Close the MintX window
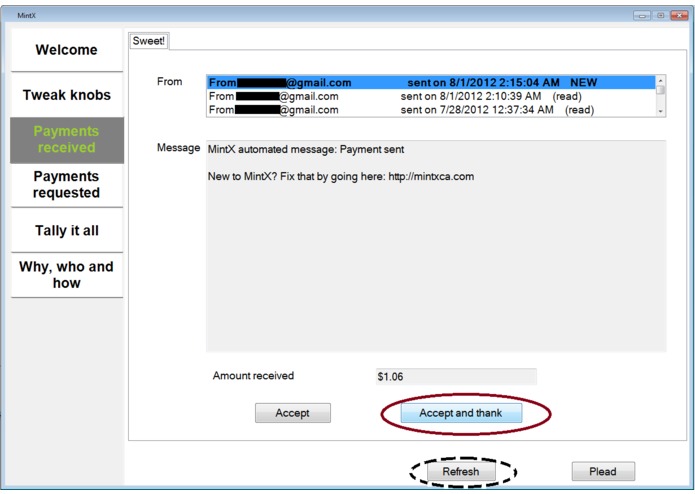The width and height of the screenshot is (695, 494). tap(679, 16)
